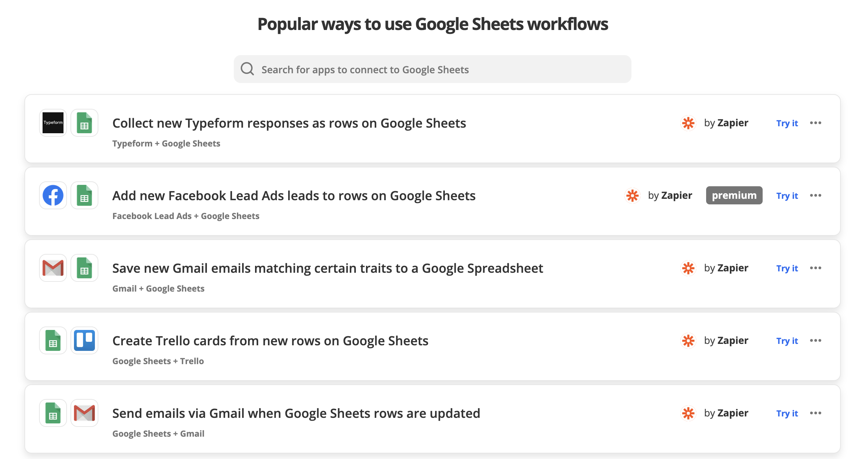This screenshot has height=459, width=868.
Task: Click Gmail icon in Send emails row
Action: click(84, 413)
